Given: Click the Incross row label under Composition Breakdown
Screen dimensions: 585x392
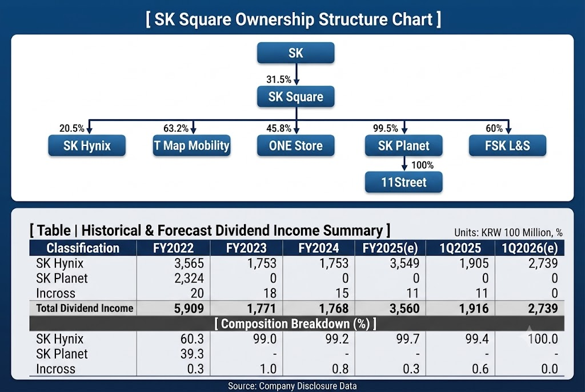Looking at the screenshot, I should tap(55, 369).
